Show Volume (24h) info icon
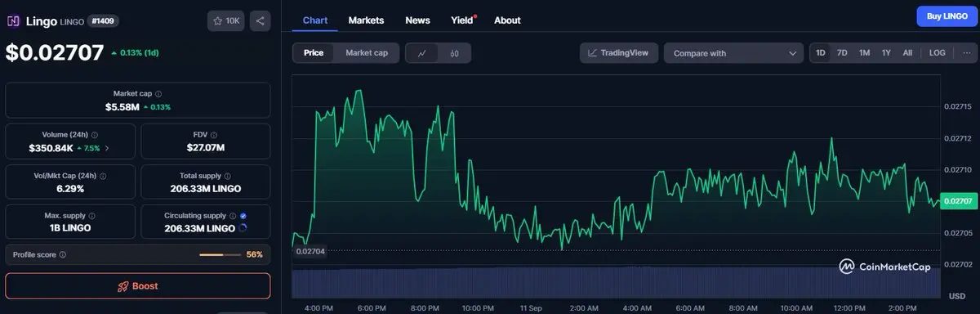The width and height of the screenshot is (980, 314). 95,135
